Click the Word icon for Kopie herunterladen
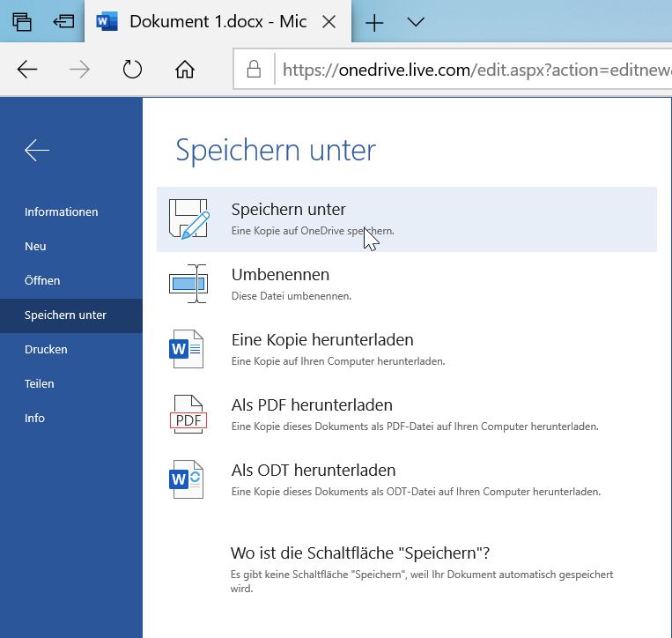The height and width of the screenshot is (638, 672). tap(187, 348)
